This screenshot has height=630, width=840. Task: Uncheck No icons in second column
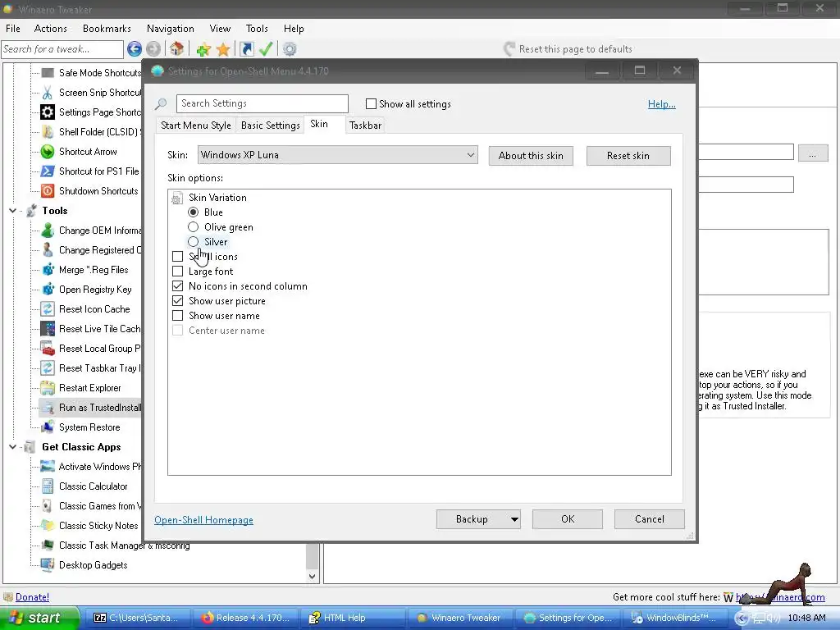click(x=177, y=286)
